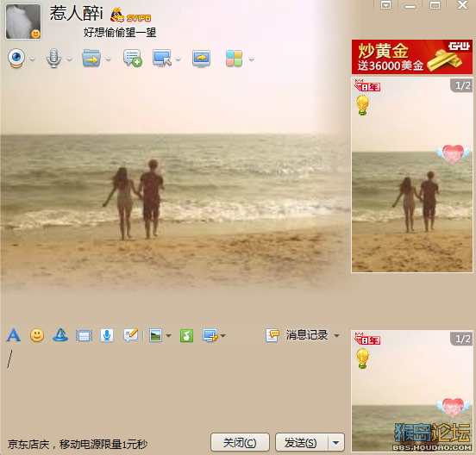Open the colorful apps grid icon
The height and width of the screenshot is (455, 476).
(234, 59)
